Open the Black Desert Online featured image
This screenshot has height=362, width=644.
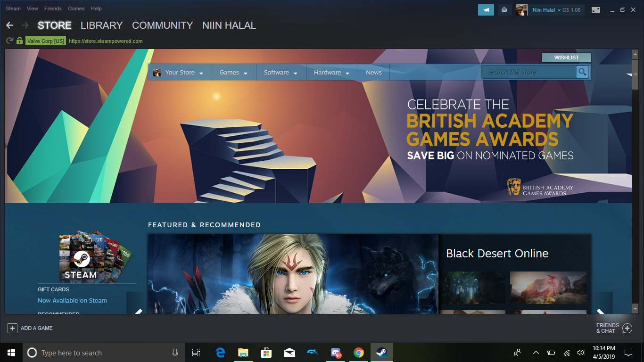coord(293,274)
